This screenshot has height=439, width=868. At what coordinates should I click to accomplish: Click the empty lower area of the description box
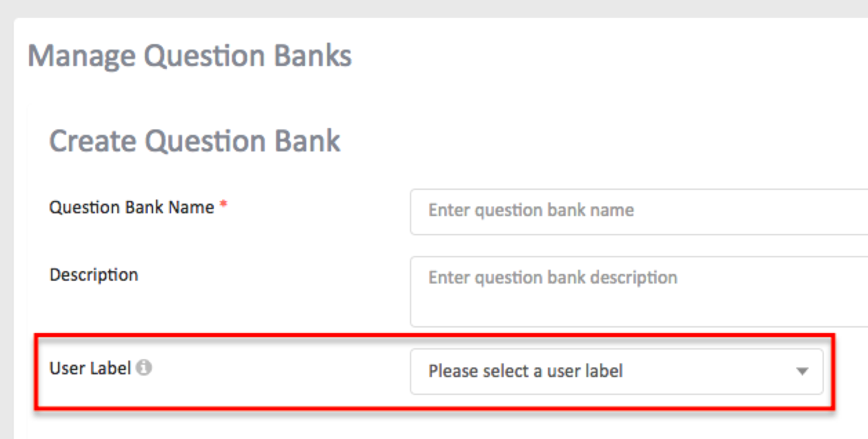(x=639, y=309)
